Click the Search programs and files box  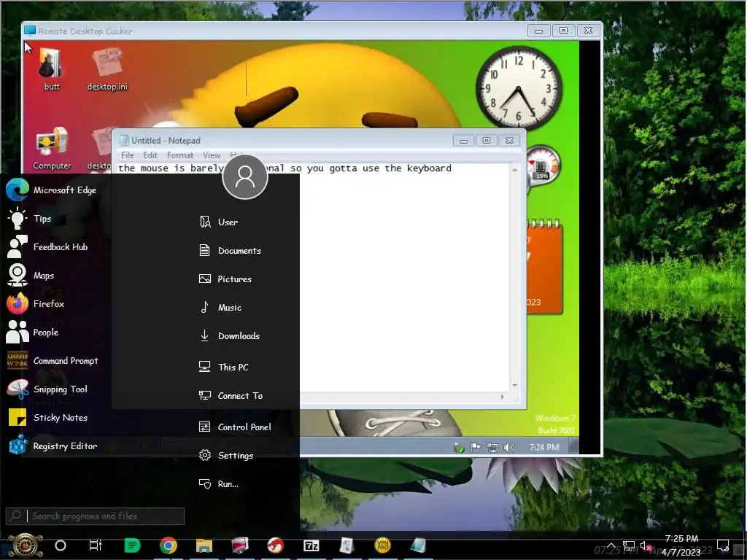(x=96, y=516)
